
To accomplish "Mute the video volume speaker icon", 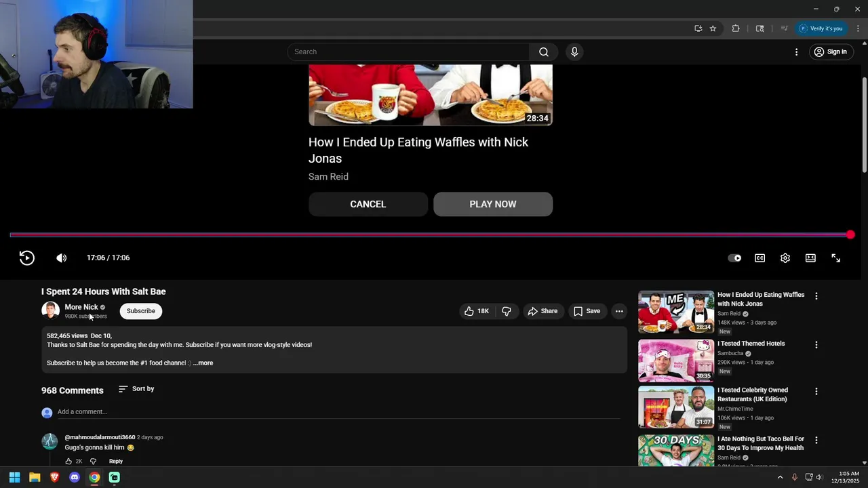I will (61, 258).
